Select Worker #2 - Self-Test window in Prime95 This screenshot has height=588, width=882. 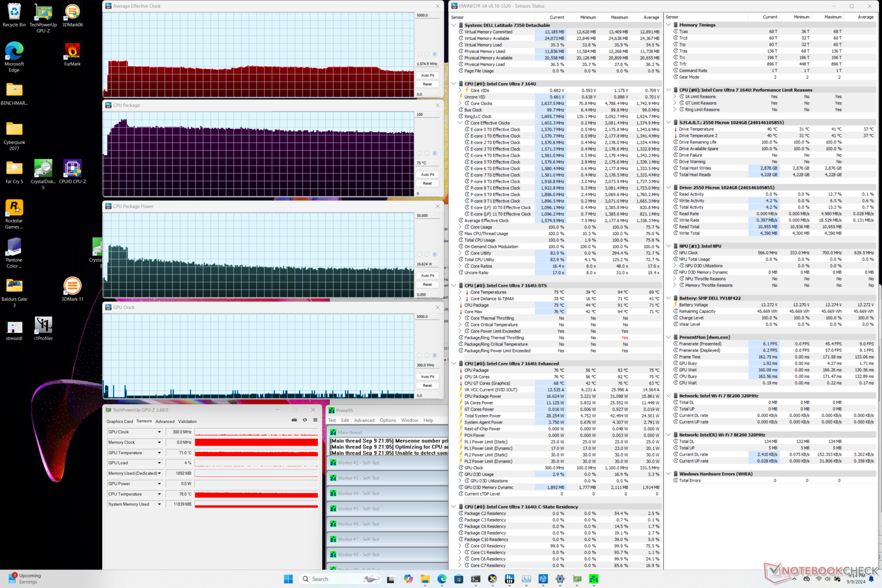pos(387,463)
